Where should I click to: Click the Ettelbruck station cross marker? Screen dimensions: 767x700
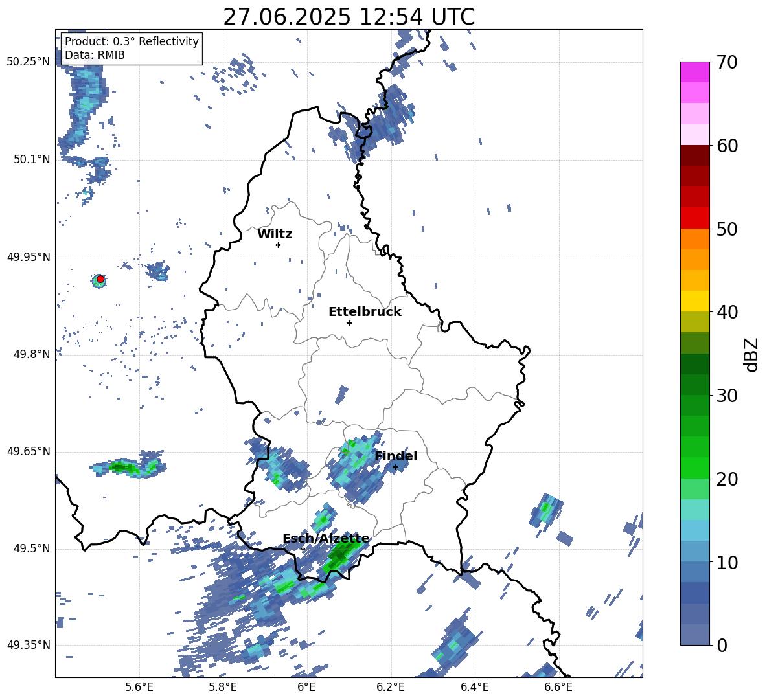pos(349,322)
